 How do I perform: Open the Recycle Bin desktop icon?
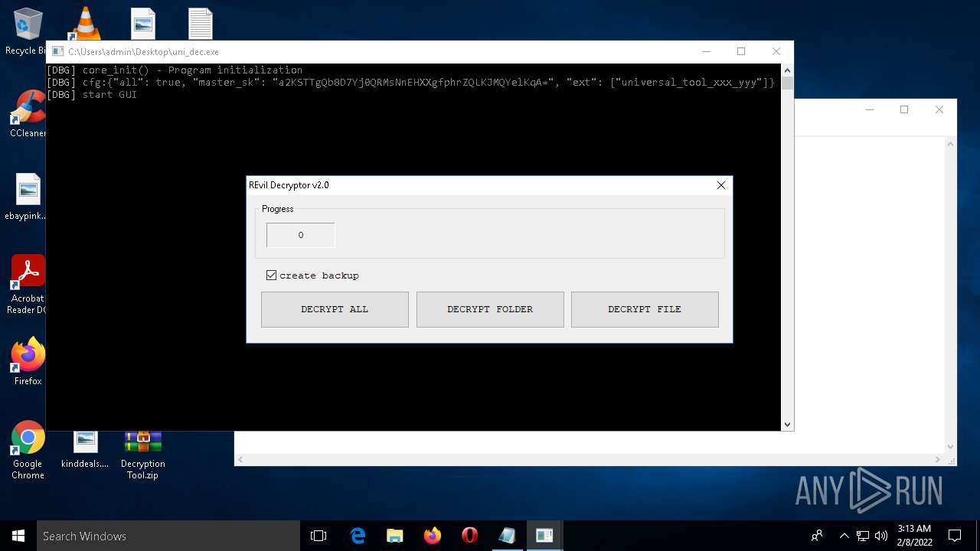27,32
